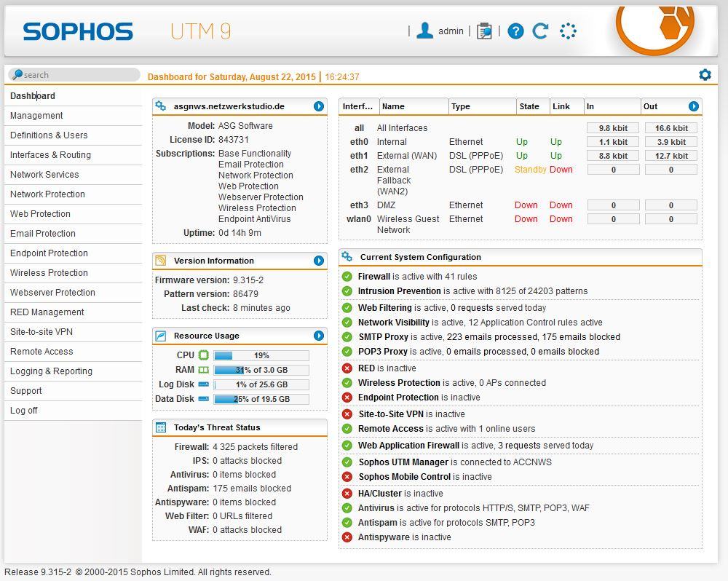Open Web Application Firewall status link

pyautogui.click(x=408, y=446)
